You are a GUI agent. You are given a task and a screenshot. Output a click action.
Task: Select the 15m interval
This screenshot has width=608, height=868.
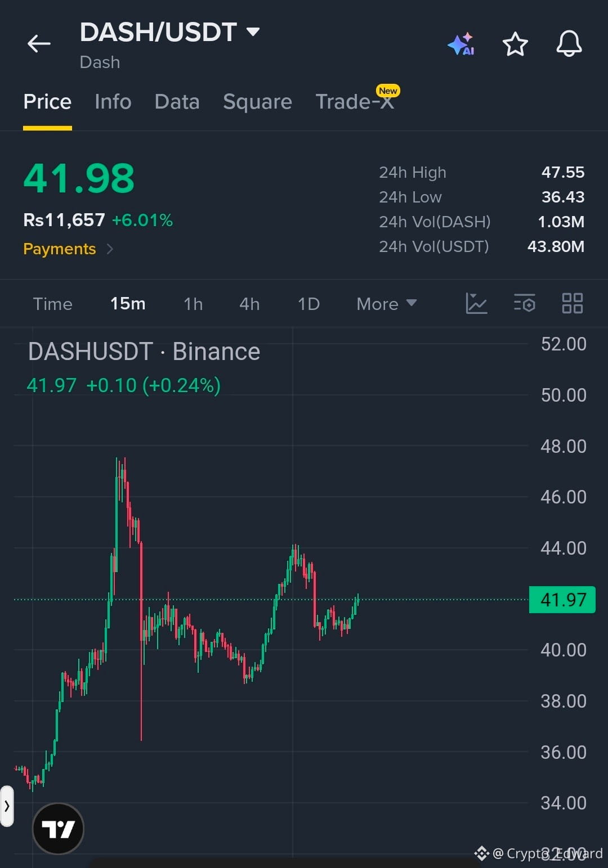point(128,304)
